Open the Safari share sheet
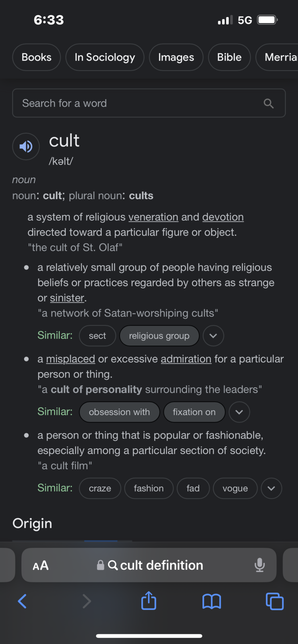Screen dimensions: 298x644 point(149,601)
